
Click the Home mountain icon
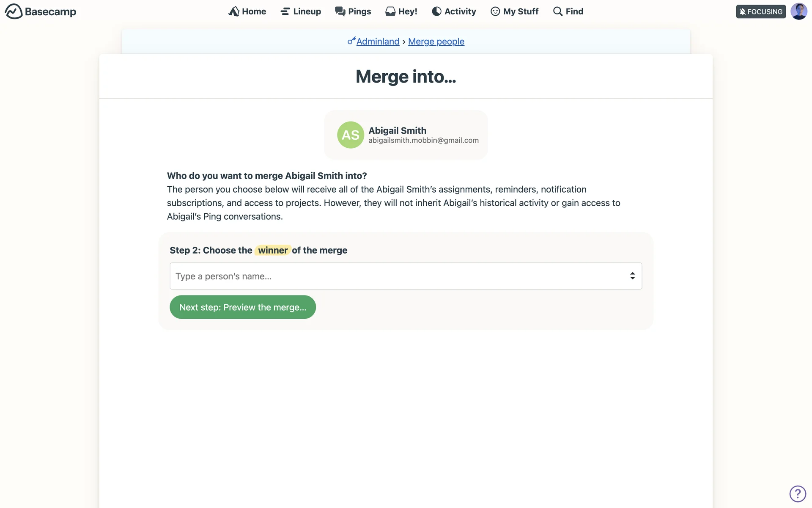click(234, 11)
